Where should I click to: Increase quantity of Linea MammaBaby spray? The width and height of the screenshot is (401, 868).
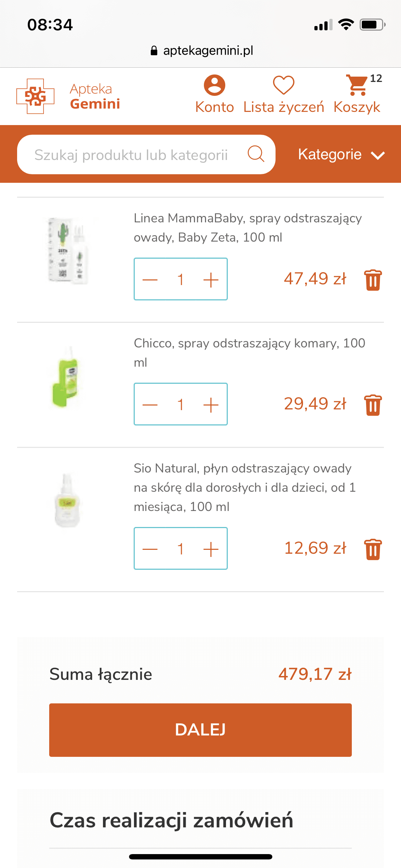(211, 280)
